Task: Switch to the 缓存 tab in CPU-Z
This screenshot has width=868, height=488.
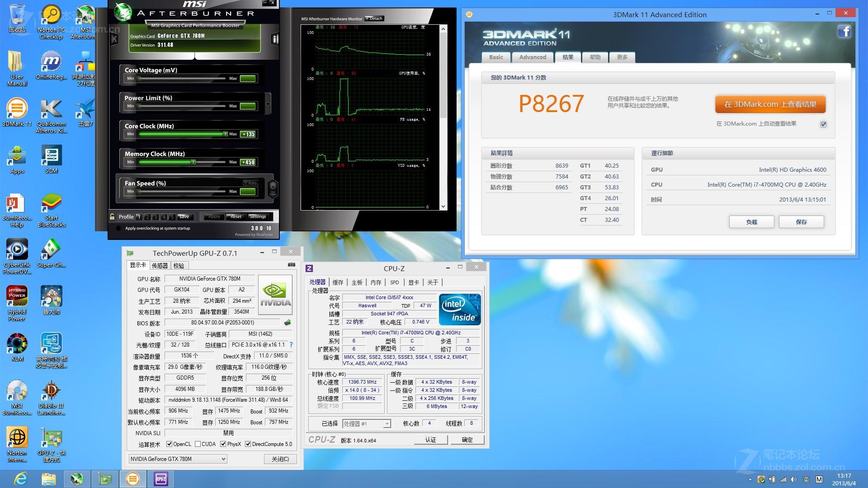Action: tap(338, 282)
